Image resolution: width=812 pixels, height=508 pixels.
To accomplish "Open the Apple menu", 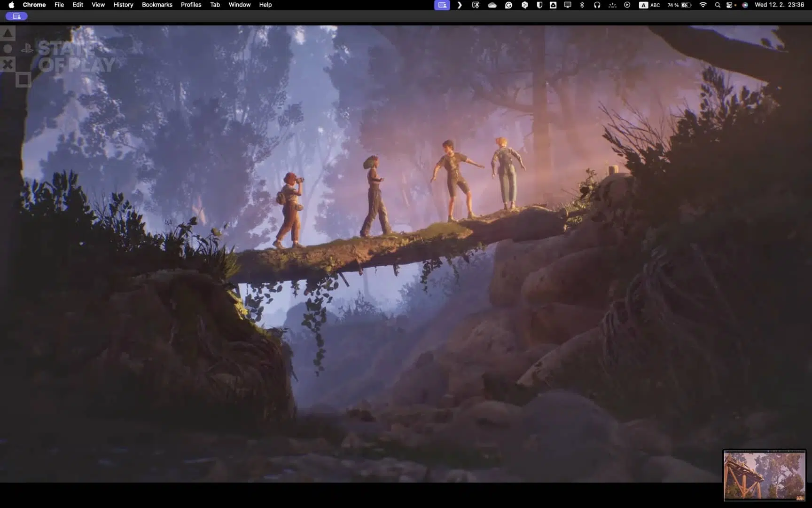I will coord(11,5).
